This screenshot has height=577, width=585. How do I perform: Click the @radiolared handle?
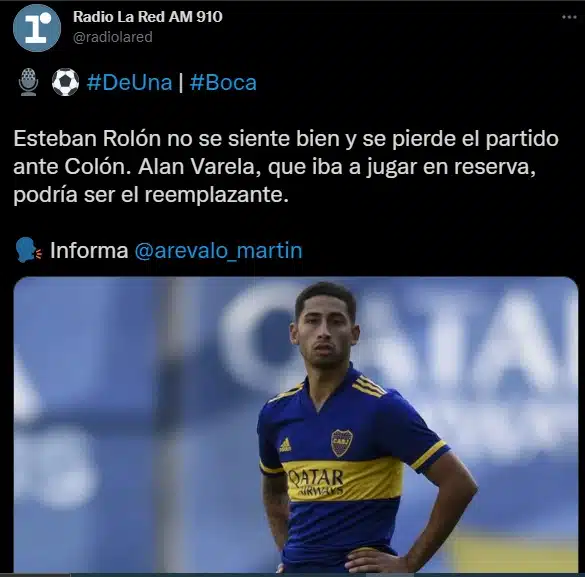coord(113,37)
